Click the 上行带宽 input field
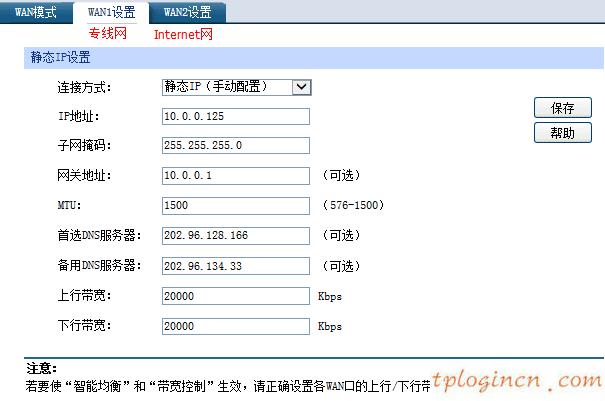The width and height of the screenshot is (605, 401). point(236,296)
